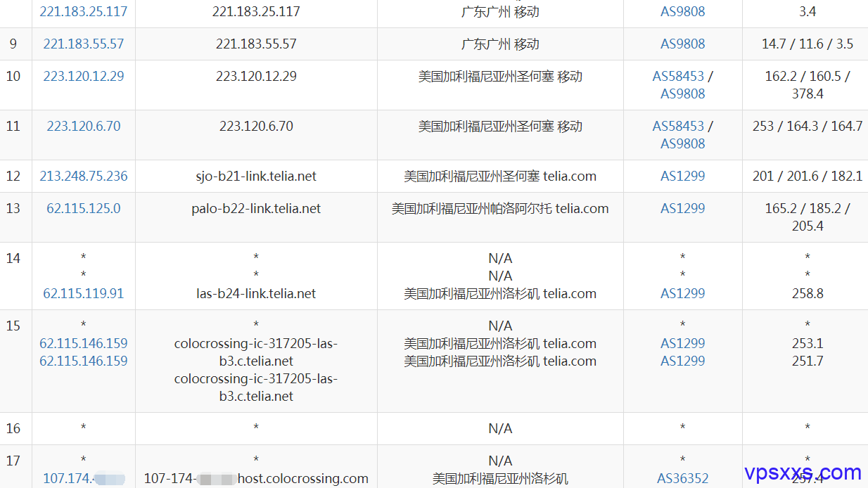Open the upper 62.115.146.159 link in hop 15
The image size is (868, 488).
click(83, 343)
